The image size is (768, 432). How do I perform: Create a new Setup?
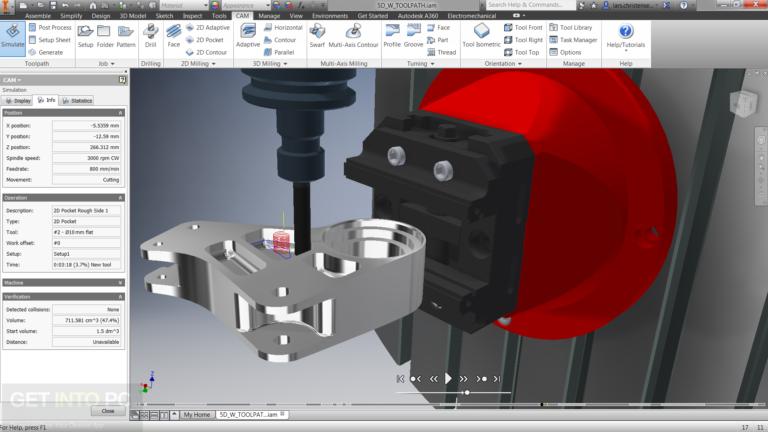point(85,36)
